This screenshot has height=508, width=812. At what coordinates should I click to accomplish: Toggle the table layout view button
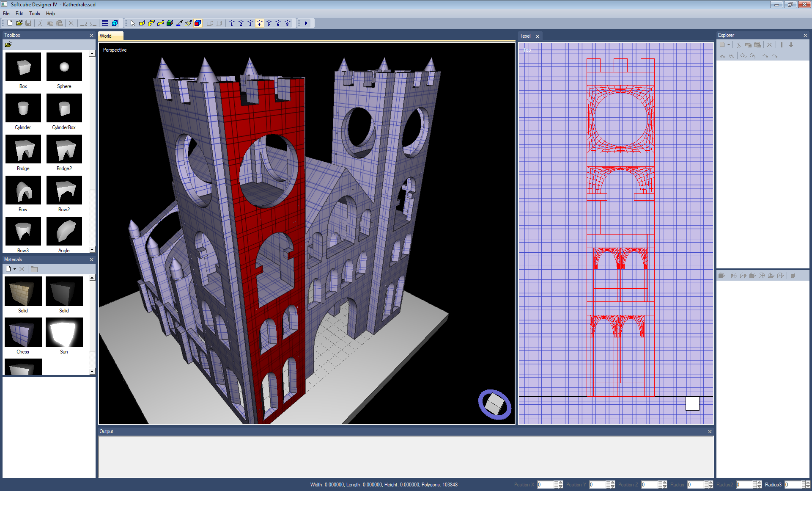coord(105,23)
